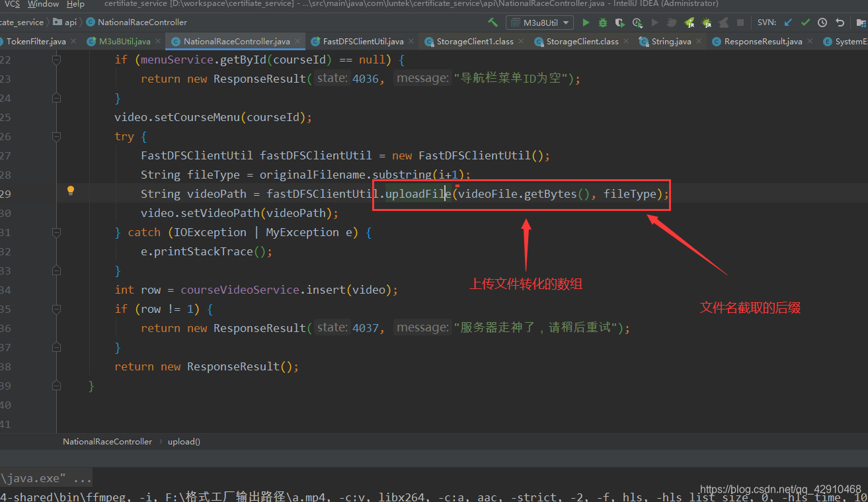Click the Run with Profiler icon
Image resolution: width=868 pixels, height=502 pixels.
pos(637,22)
